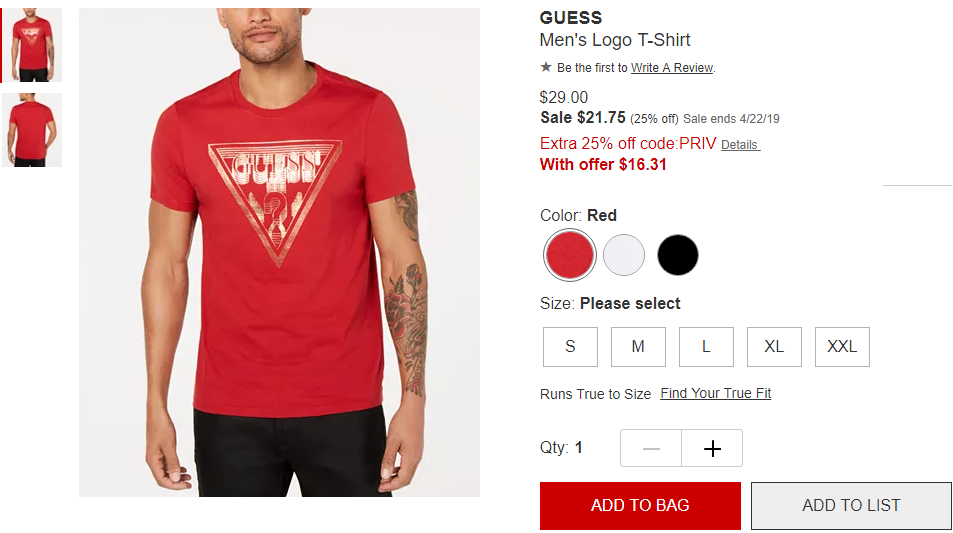The height and width of the screenshot is (533, 953).
Task: Open the Write A Review link
Action: pyautogui.click(x=672, y=67)
